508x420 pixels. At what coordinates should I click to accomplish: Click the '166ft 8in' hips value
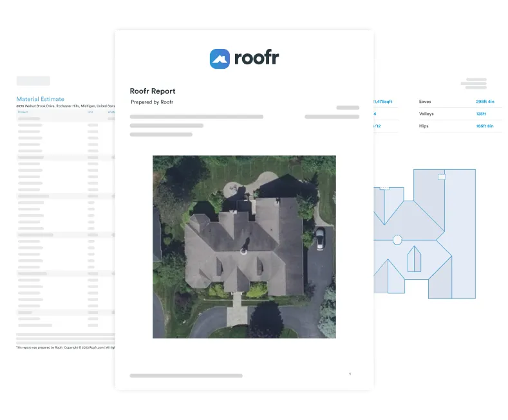(x=485, y=126)
